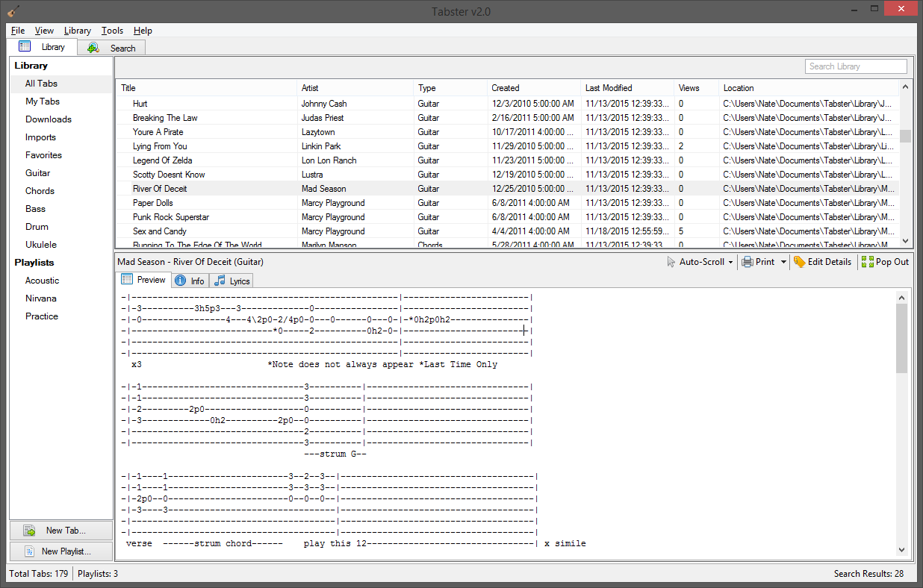Open the File menu
This screenshot has height=588, width=923.
point(18,31)
